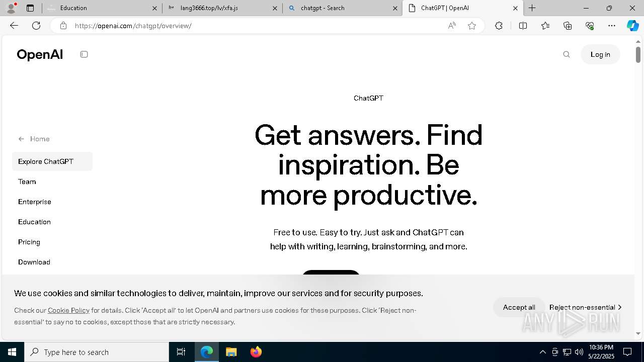This screenshot has width=644, height=362.
Task: Open File Explorer from the taskbar
Action: [231, 352]
